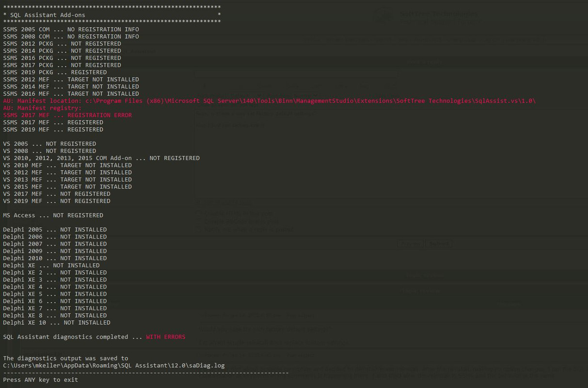Click the saDiag.log file path line
Viewport: 588px width, 388px height.
[114, 366]
